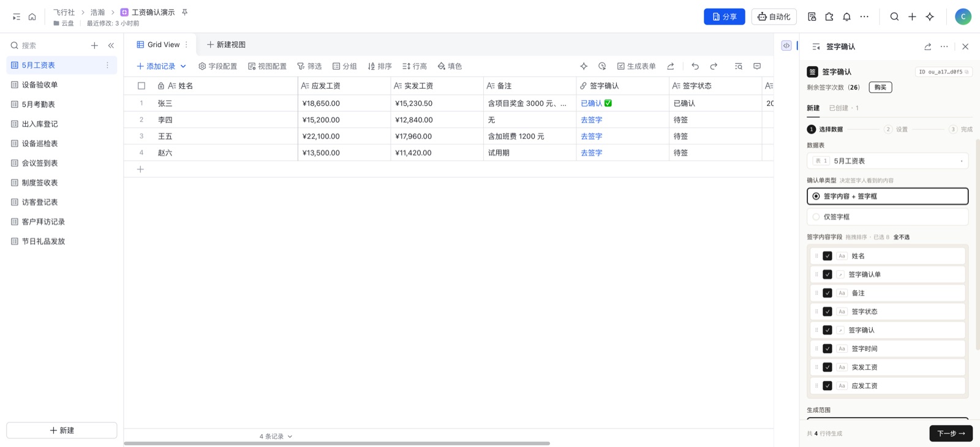Switch to the 已创建 tab
Screen dimensions: 980x447
[x=843, y=108]
